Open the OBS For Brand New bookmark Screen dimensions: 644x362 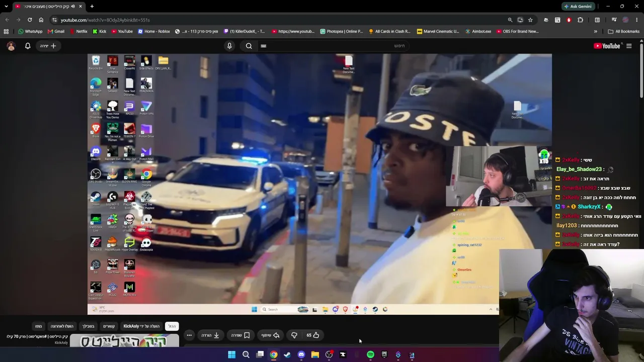point(517,31)
